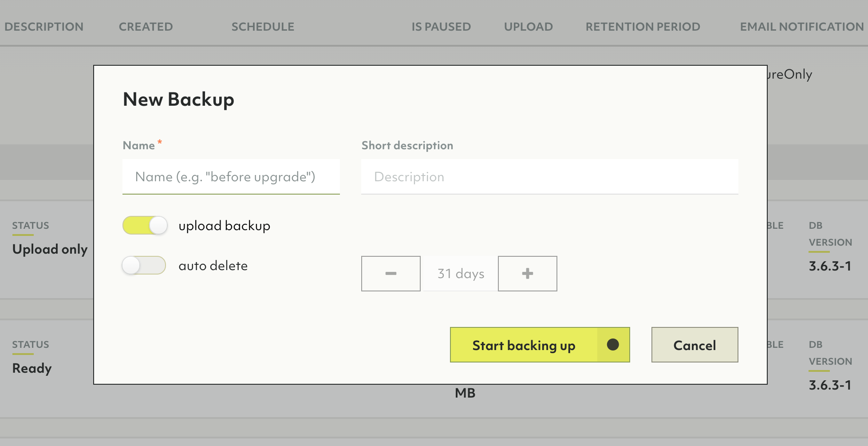Select the IS PAUSED column header
The image size is (868, 446).
click(x=441, y=27)
